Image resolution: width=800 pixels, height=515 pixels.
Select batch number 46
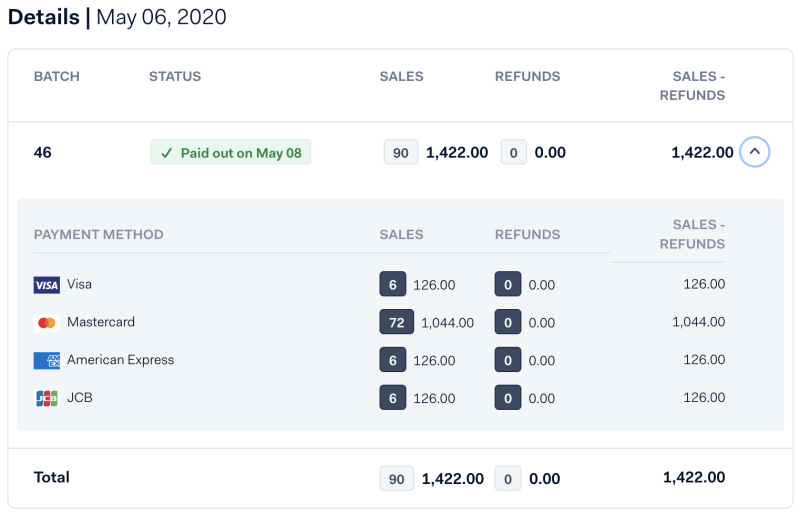(43, 153)
